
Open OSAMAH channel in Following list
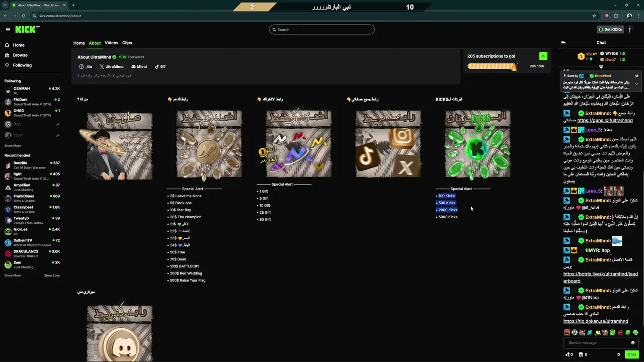[x=32, y=90]
